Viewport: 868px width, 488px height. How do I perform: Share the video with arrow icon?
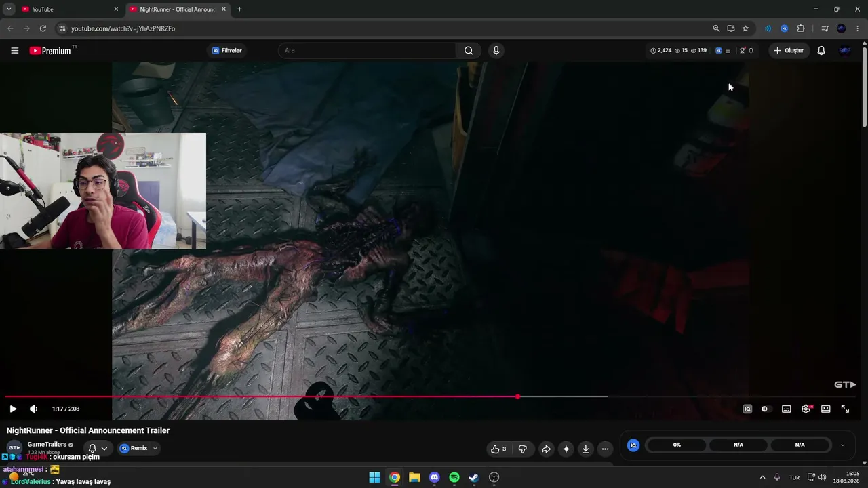pyautogui.click(x=546, y=449)
